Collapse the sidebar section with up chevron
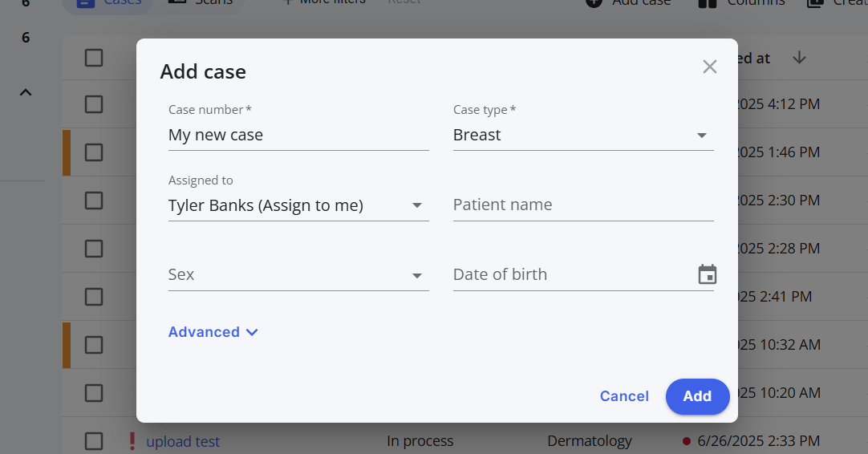Viewport: 868px width, 454px height. (x=26, y=92)
